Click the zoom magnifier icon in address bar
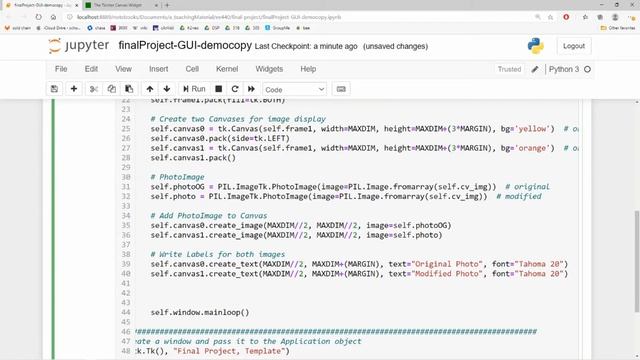The height and width of the screenshot is (360, 640). click(x=538, y=17)
